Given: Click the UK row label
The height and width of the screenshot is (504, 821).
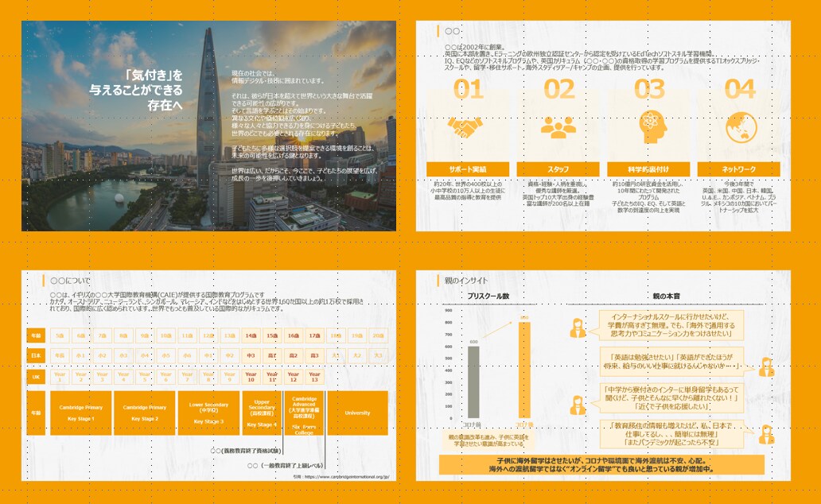Looking at the screenshot, I should (x=36, y=377).
